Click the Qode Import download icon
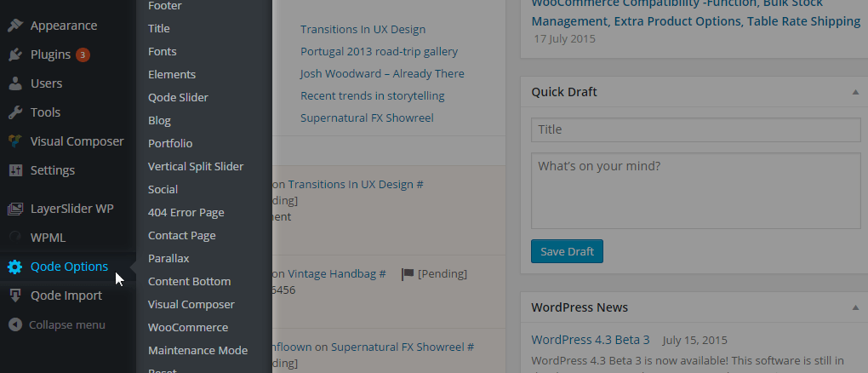This screenshot has width=868, height=373. click(15, 296)
